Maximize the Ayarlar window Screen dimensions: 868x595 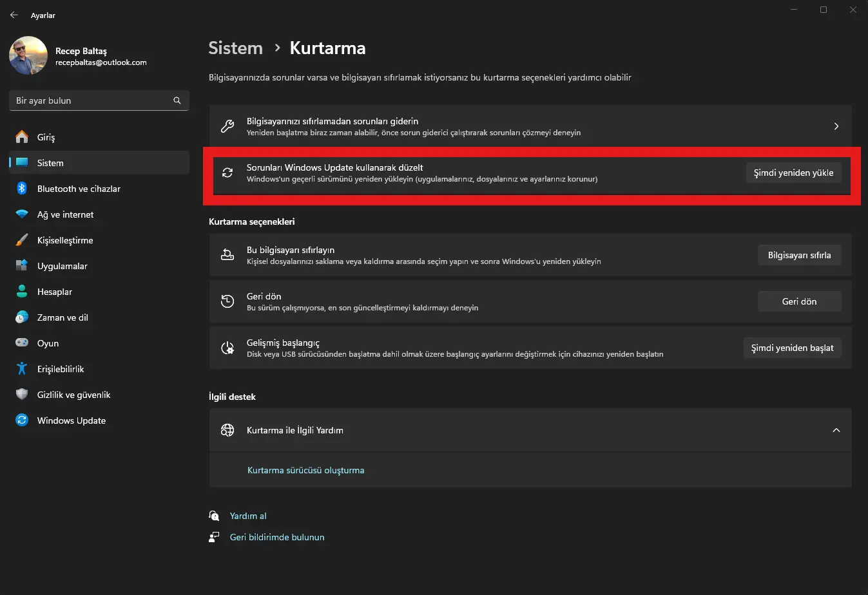[x=824, y=10]
